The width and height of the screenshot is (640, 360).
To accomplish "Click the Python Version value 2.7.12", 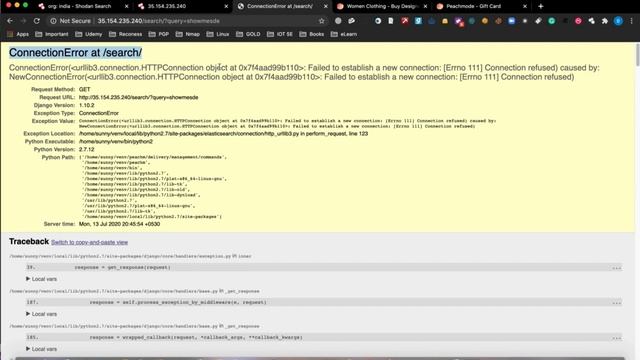I will tap(87, 149).
